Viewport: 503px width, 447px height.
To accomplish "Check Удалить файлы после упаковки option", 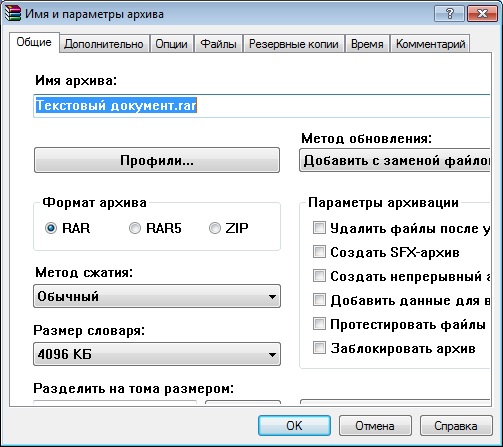I will (319, 228).
